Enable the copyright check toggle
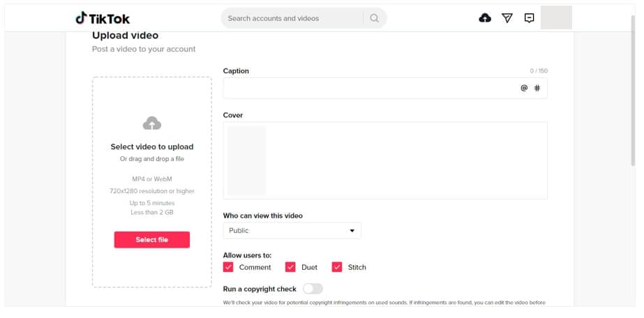 point(313,289)
